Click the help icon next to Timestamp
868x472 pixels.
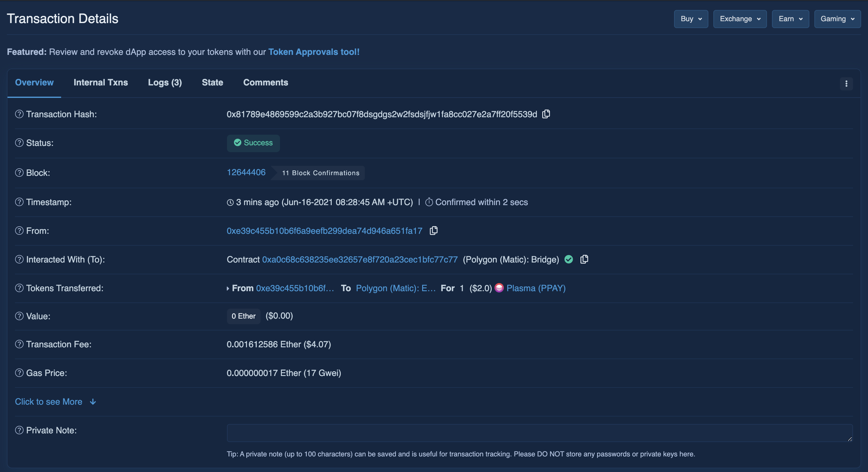coord(19,202)
